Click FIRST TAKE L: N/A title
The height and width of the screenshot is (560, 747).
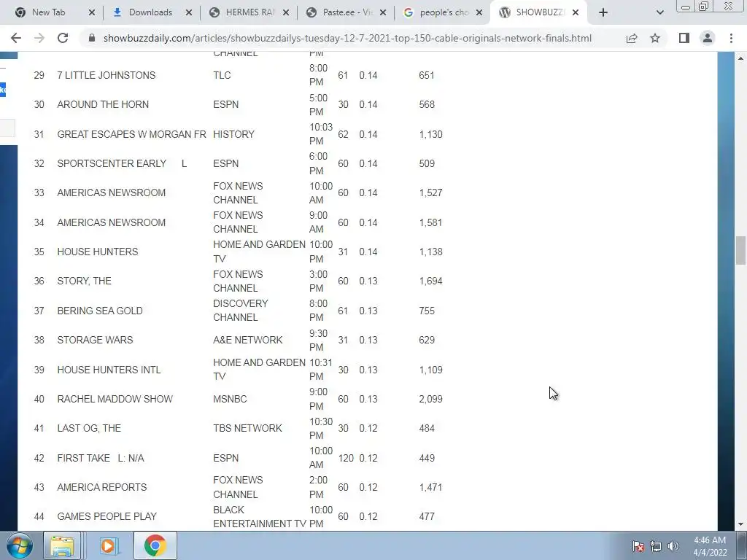pyautogui.click(x=101, y=458)
